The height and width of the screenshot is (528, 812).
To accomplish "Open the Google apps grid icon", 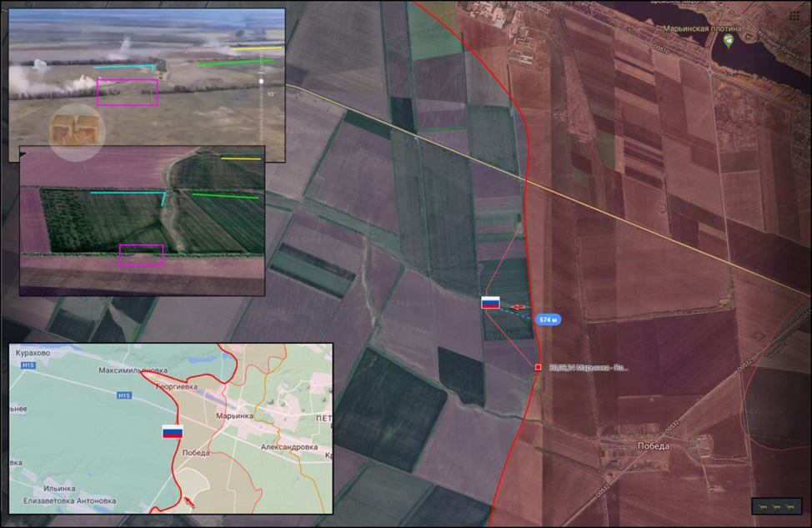I will pos(794,16).
